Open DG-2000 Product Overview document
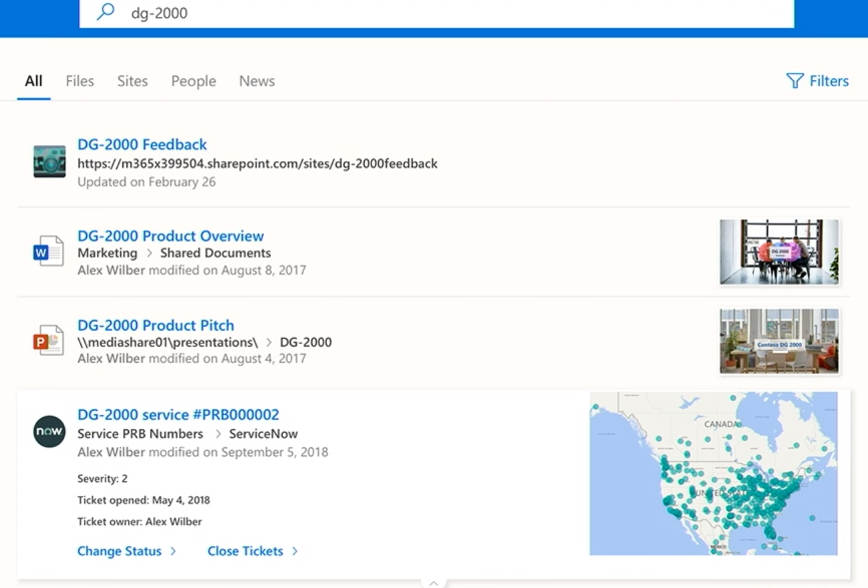 170,236
